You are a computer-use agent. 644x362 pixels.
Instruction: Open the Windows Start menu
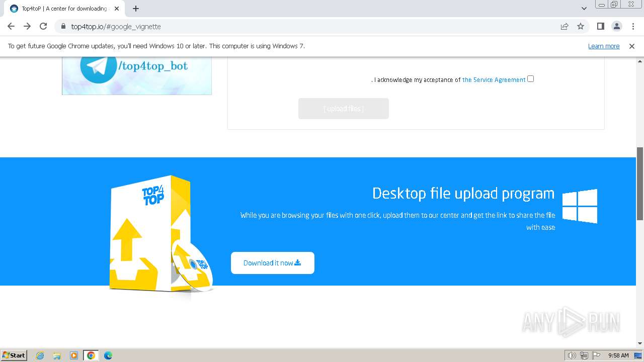(14, 355)
